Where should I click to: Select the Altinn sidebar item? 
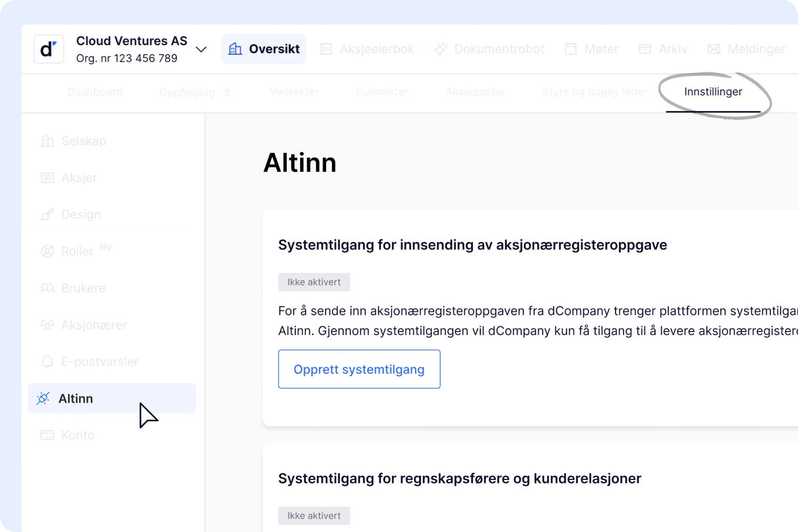click(76, 398)
